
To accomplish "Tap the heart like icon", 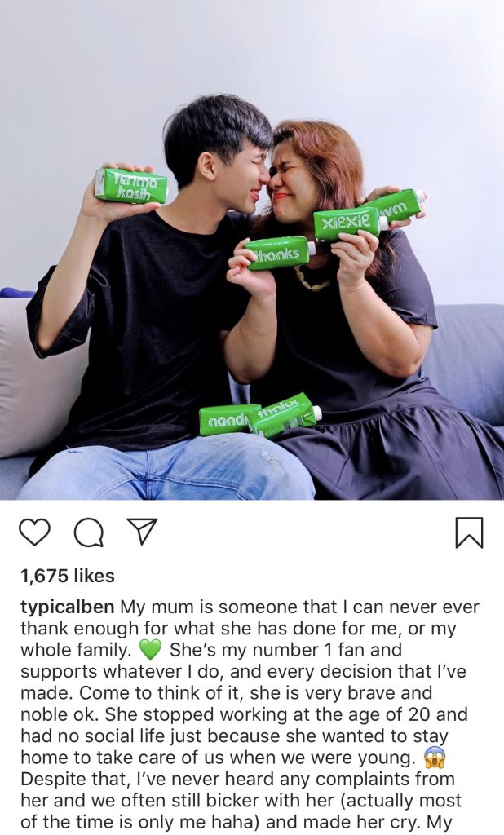I will point(34,532).
